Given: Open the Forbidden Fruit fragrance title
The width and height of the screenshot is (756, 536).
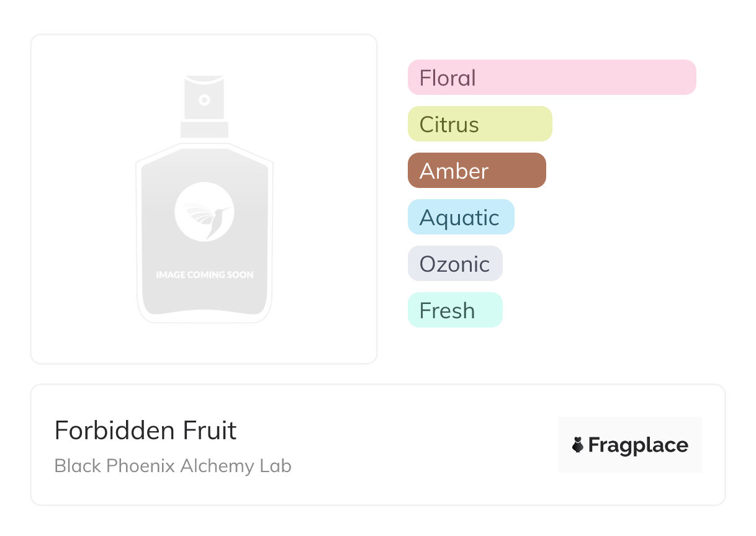Looking at the screenshot, I should coord(145,431).
